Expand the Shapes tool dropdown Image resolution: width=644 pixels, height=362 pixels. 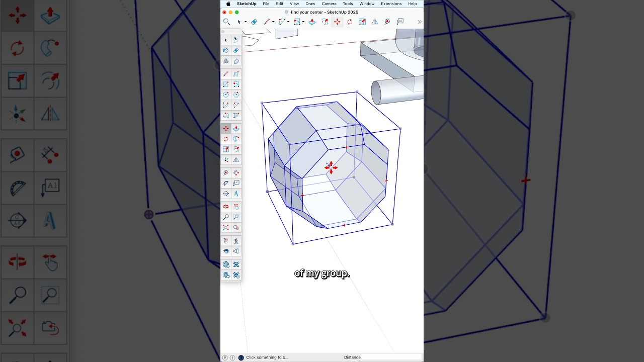click(x=302, y=22)
